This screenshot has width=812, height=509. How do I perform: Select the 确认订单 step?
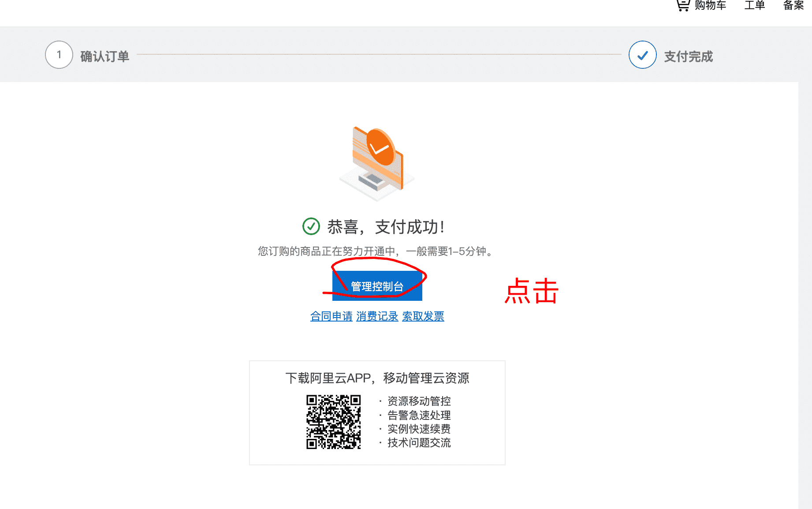[104, 56]
